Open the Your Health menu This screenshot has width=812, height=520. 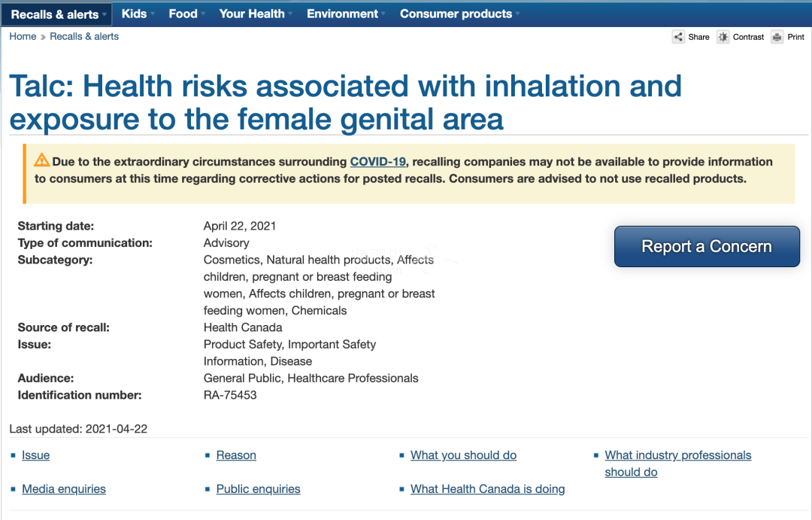click(256, 14)
